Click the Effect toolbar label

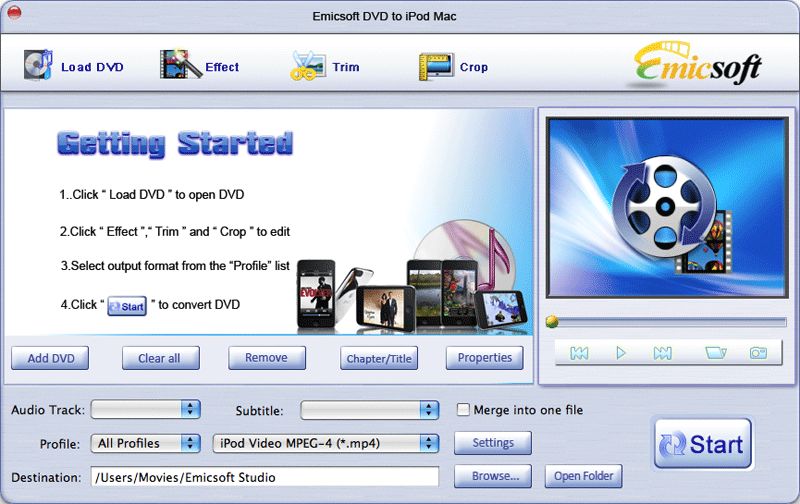[x=222, y=67]
